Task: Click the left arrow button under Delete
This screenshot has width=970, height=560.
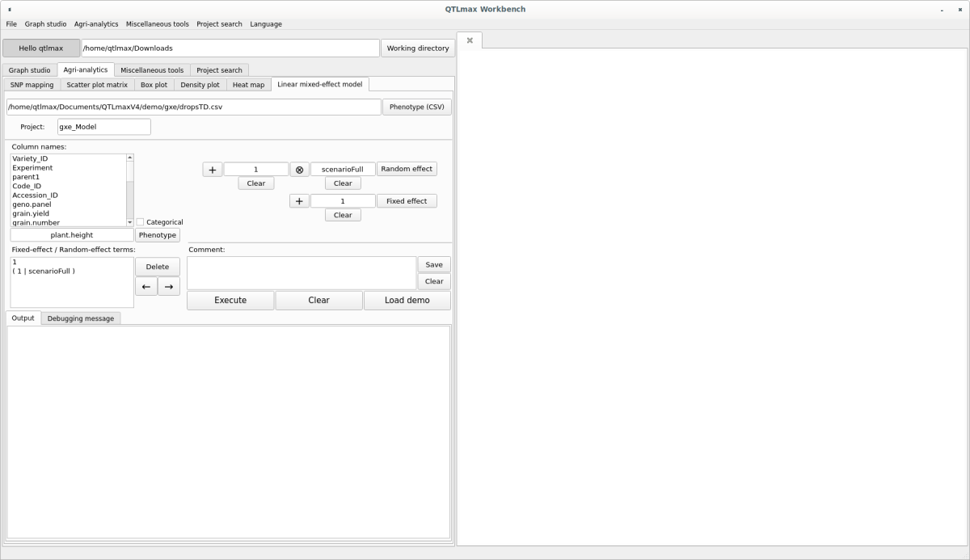Action: coord(145,287)
